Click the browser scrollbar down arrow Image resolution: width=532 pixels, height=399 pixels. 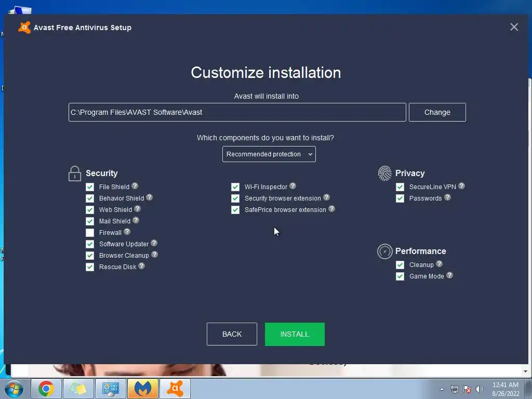tap(526, 371)
